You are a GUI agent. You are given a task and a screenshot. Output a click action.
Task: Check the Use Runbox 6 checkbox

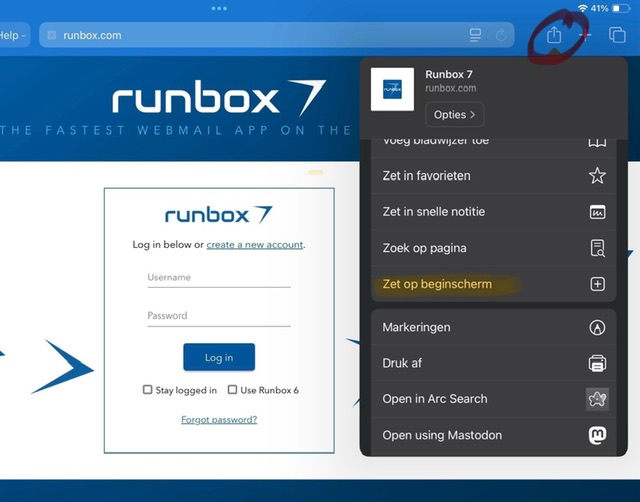pos(232,390)
